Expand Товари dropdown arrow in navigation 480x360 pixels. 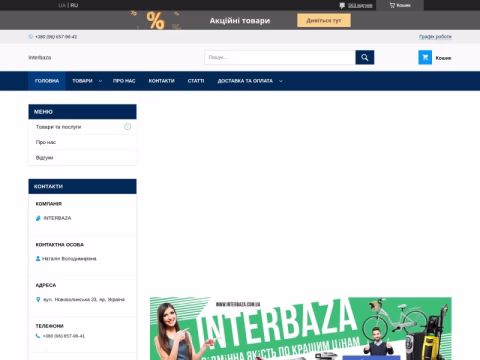pos(100,81)
